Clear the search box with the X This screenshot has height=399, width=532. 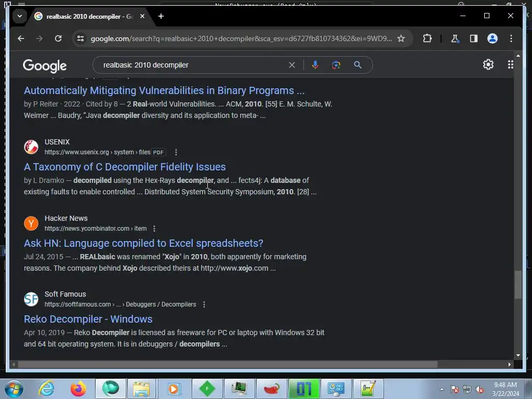point(292,65)
